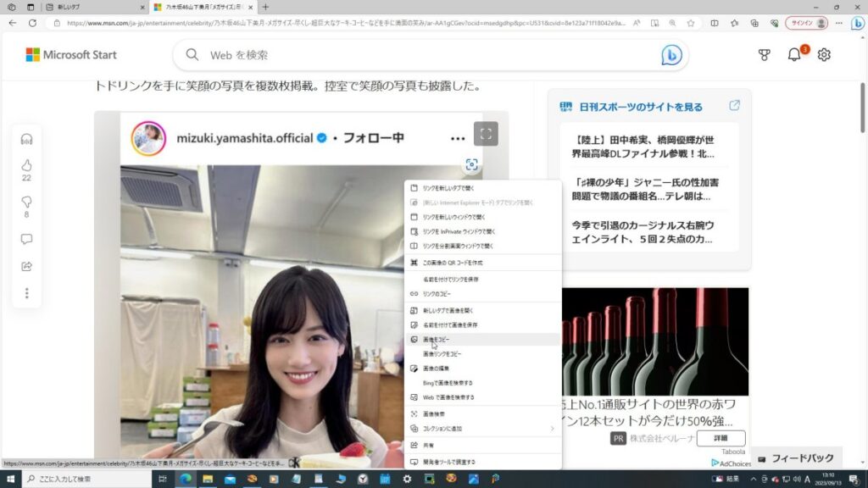Viewport: 868px width, 488px height.
Task: Open the rewards trophy icon
Action: coord(764,54)
